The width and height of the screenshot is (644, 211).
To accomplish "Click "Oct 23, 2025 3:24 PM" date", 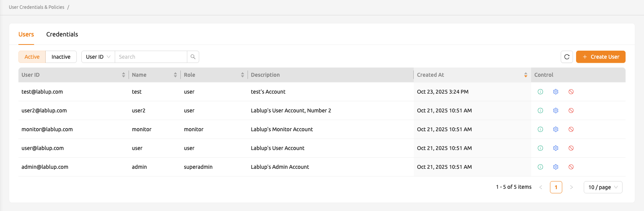I will (x=443, y=92).
